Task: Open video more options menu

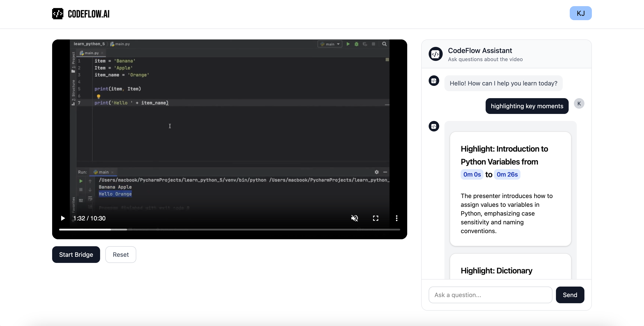Action: coord(396,218)
